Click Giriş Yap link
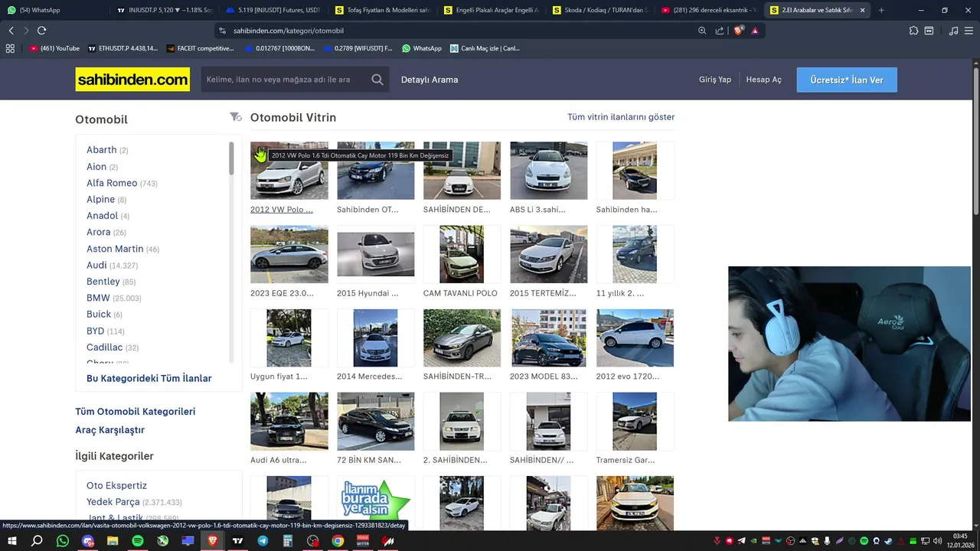The height and width of the screenshot is (551, 980). 715,80
